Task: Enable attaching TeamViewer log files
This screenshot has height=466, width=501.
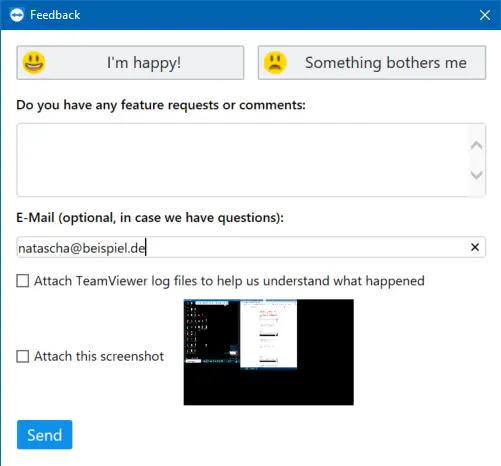Action: pyautogui.click(x=23, y=281)
